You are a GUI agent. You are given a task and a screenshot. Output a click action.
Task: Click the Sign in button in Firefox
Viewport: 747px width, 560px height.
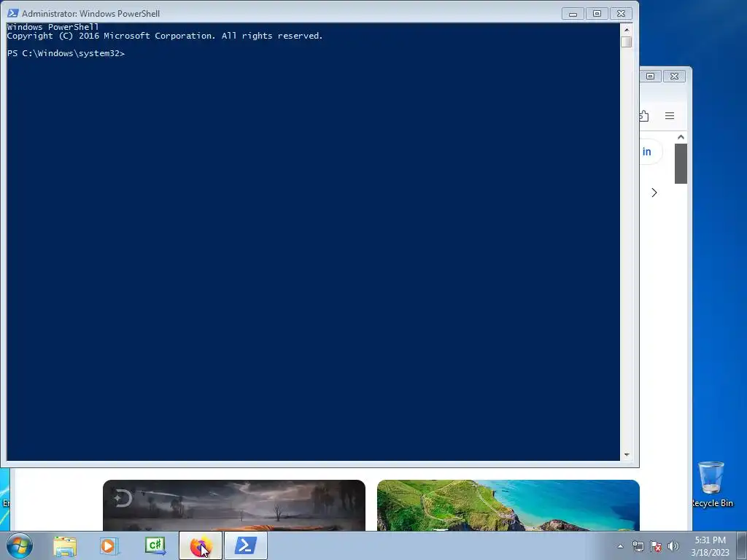(x=650, y=152)
